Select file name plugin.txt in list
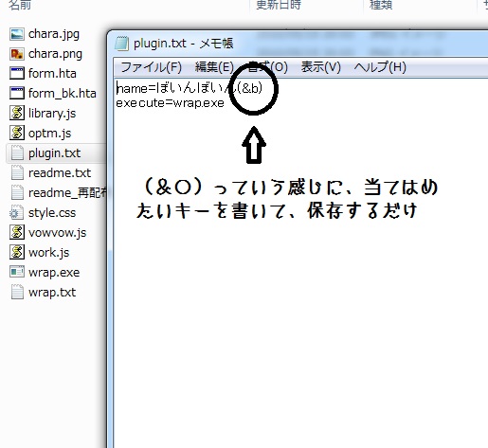The image size is (488, 448). point(54,153)
